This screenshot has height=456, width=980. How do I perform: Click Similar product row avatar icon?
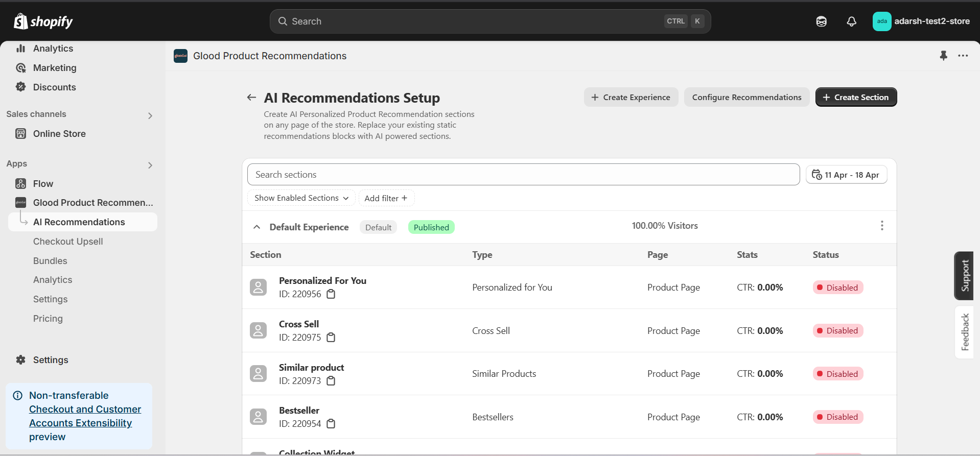pos(259,374)
